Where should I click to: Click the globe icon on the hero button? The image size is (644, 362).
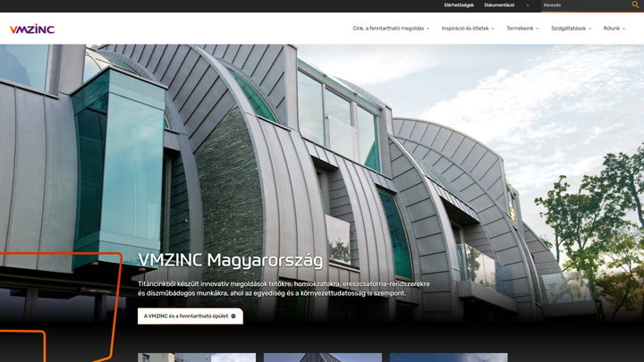[233, 316]
